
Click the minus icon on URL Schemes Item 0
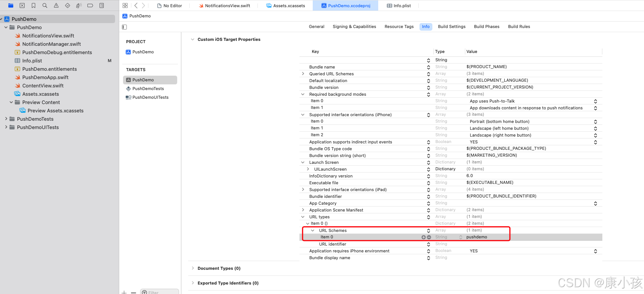click(429, 237)
